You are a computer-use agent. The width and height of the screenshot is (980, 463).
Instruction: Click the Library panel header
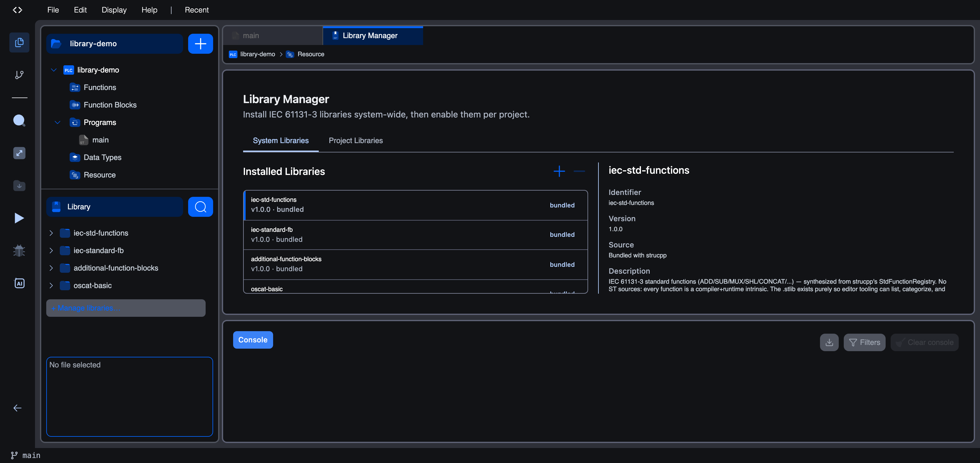[x=114, y=207]
